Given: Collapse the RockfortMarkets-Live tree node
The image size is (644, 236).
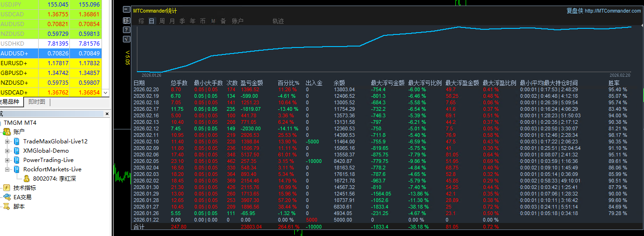Looking at the screenshot, I should click(x=7, y=169).
